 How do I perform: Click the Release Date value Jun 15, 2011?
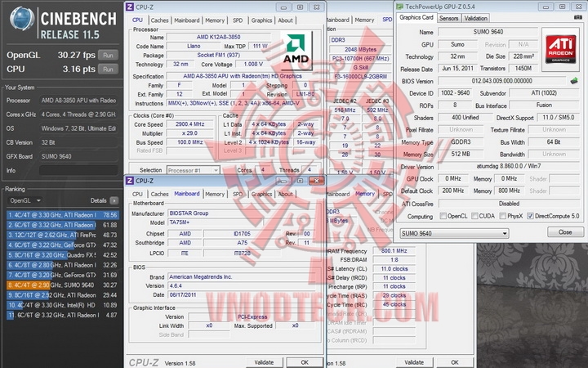point(457,69)
